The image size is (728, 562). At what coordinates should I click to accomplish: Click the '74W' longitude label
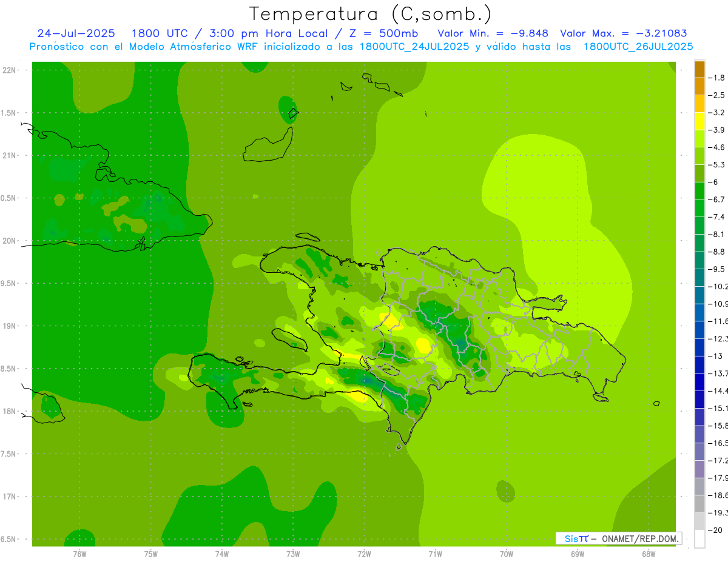[222, 554]
